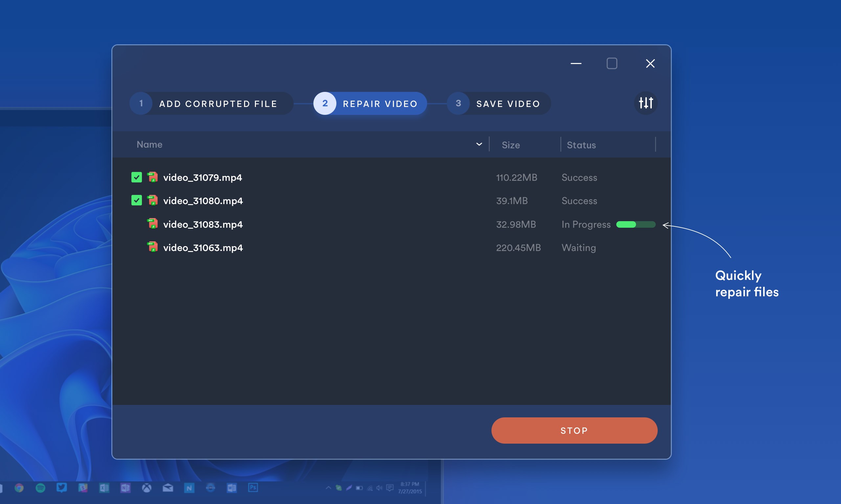This screenshot has width=841, height=504.
Task: Launch Photoshop from the taskbar
Action: [x=253, y=488]
